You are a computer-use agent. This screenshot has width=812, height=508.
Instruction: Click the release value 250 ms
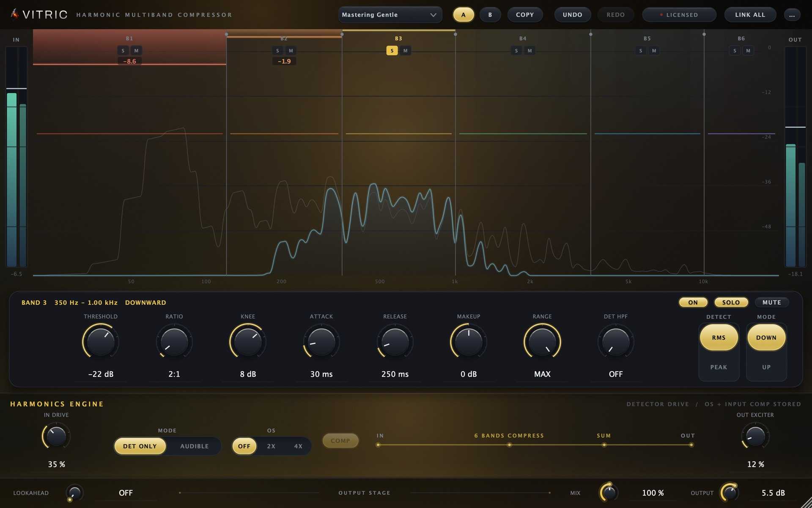pyautogui.click(x=395, y=374)
